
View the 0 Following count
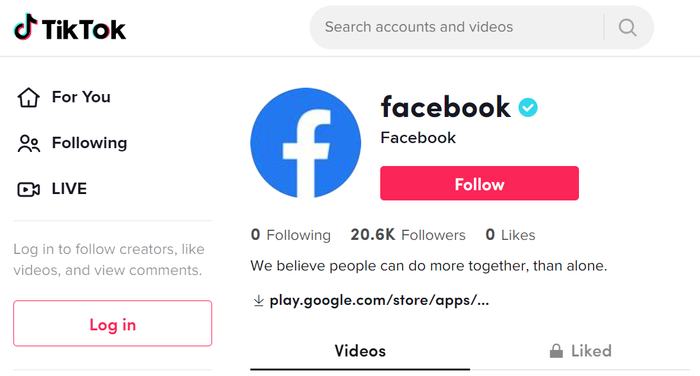tap(291, 235)
